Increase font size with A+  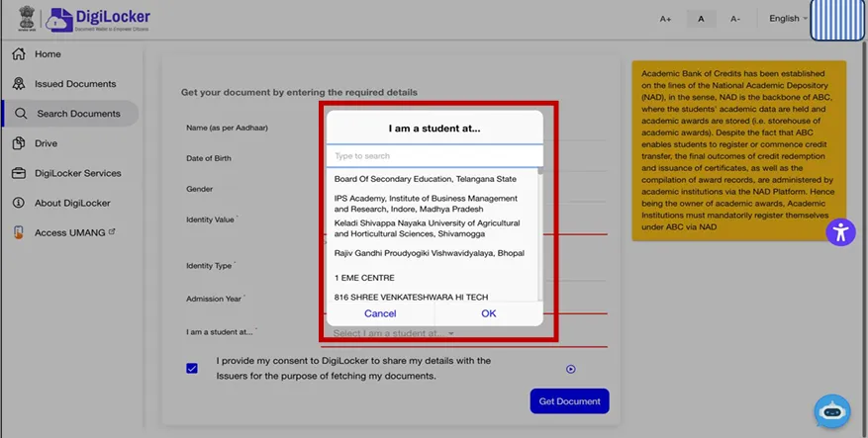[x=665, y=19]
